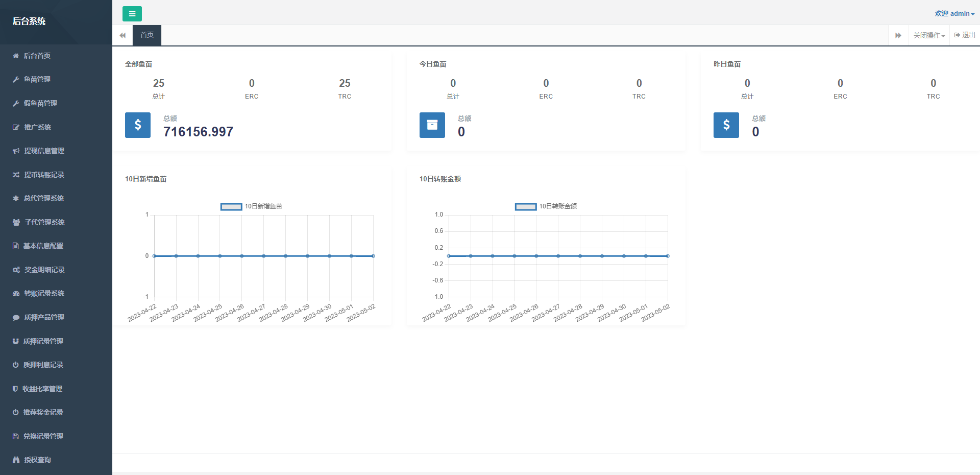Click the blue archive icon under 今日鱼苗
The height and width of the screenshot is (475, 980).
point(432,125)
